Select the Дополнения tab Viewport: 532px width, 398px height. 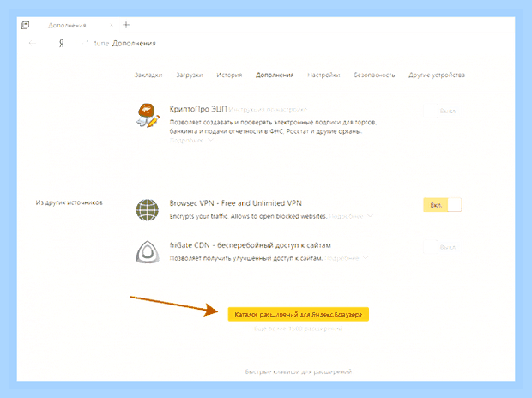pyautogui.click(x=275, y=75)
